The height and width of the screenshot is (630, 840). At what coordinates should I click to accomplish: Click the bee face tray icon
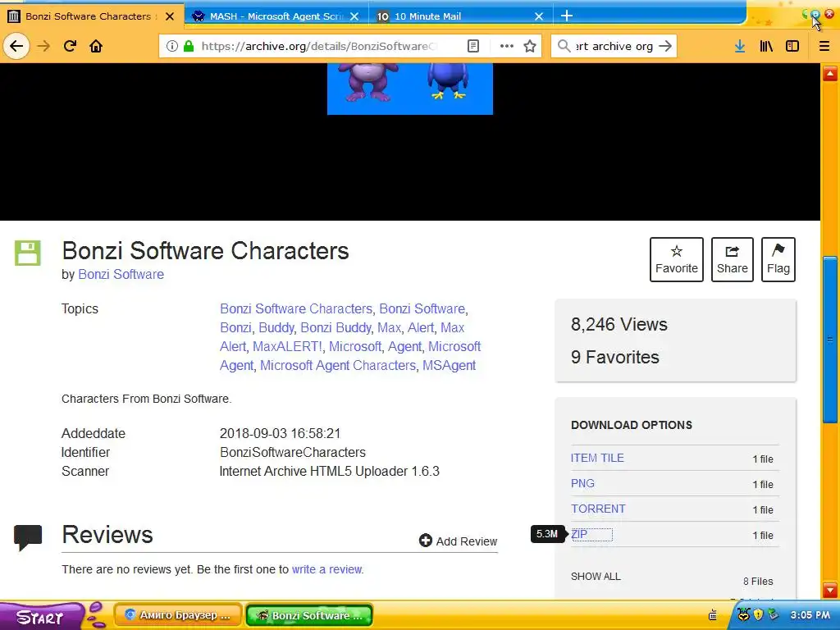(743, 614)
